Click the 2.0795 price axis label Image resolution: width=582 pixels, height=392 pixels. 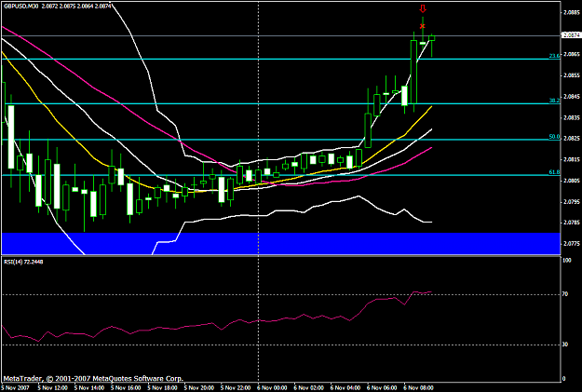[x=572, y=202]
